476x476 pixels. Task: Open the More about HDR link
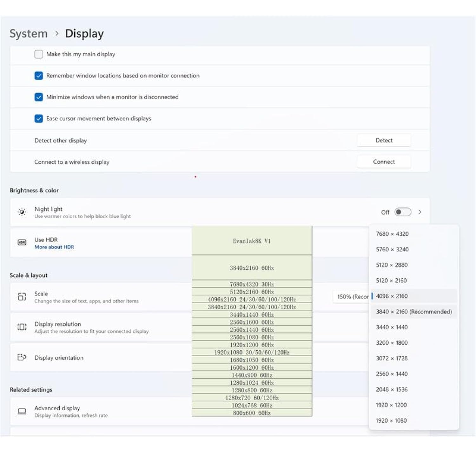[x=54, y=247]
